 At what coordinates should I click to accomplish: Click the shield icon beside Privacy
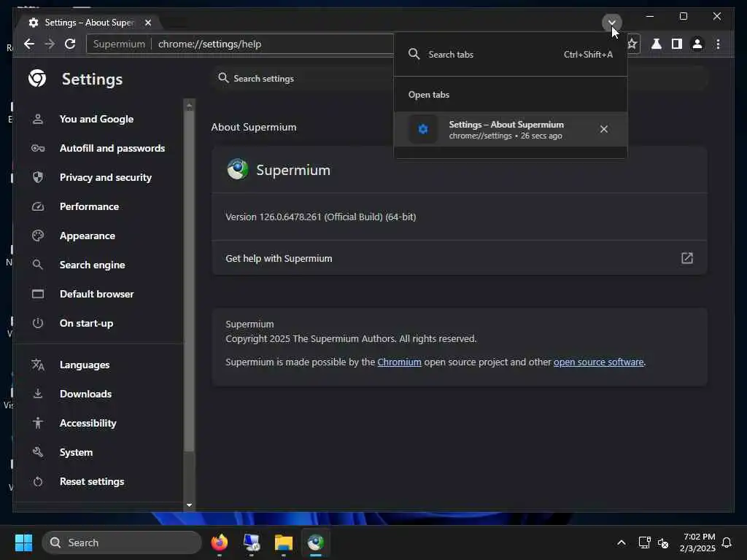[x=38, y=177]
